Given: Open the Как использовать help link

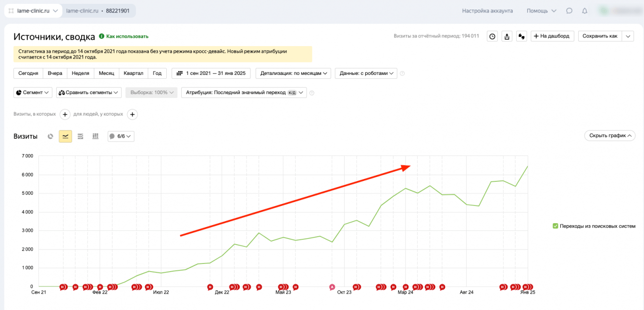Looking at the screenshot, I should [x=124, y=36].
